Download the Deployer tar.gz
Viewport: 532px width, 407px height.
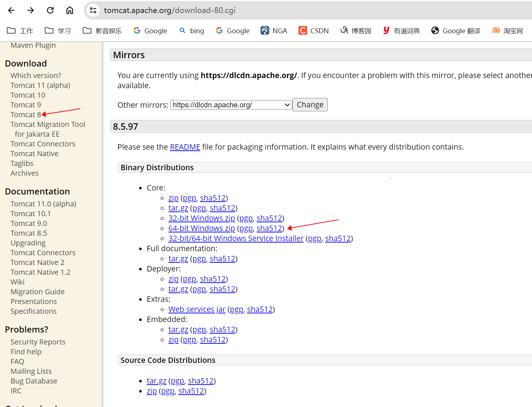178,289
